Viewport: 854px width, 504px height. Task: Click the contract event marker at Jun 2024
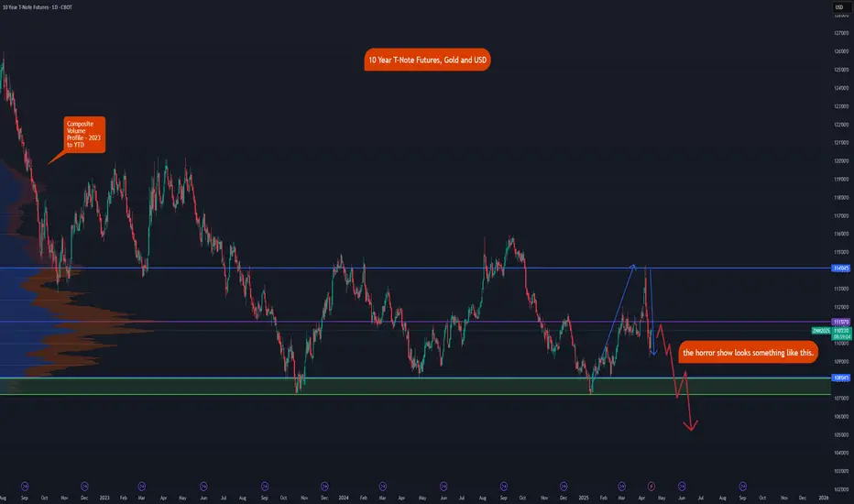[x=443, y=486]
